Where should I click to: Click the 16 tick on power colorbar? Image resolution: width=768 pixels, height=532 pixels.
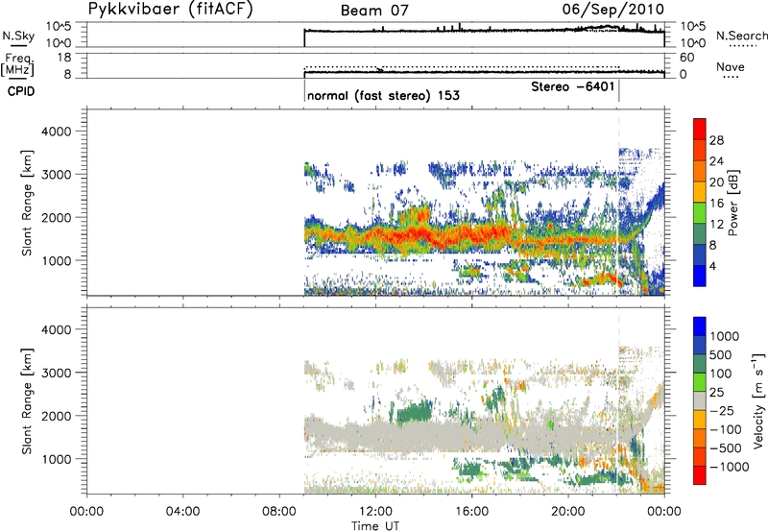716,204
